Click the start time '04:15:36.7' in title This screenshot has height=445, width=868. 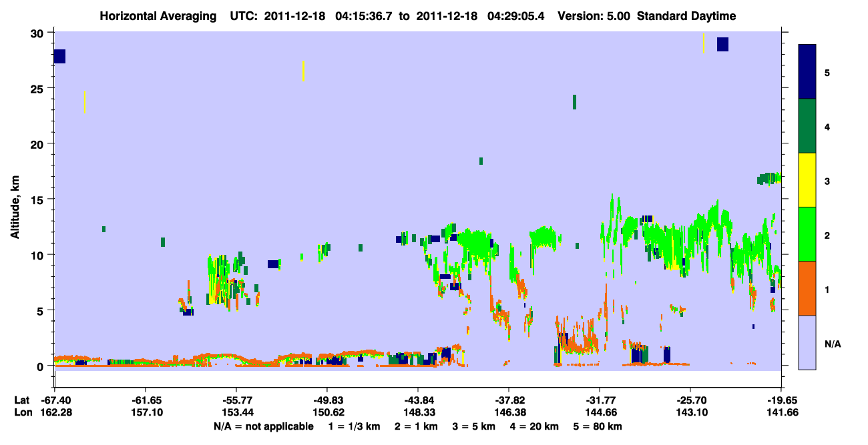[x=364, y=16]
